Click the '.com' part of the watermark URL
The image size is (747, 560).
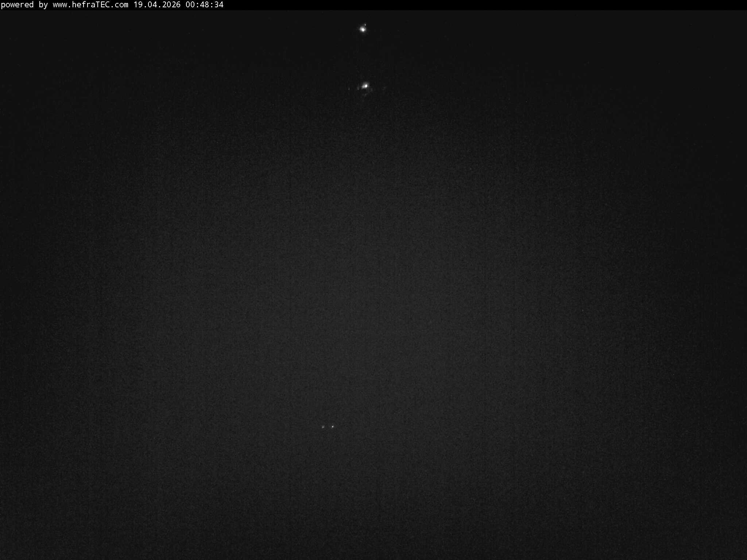pyautogui.click(x=120, y=5)
